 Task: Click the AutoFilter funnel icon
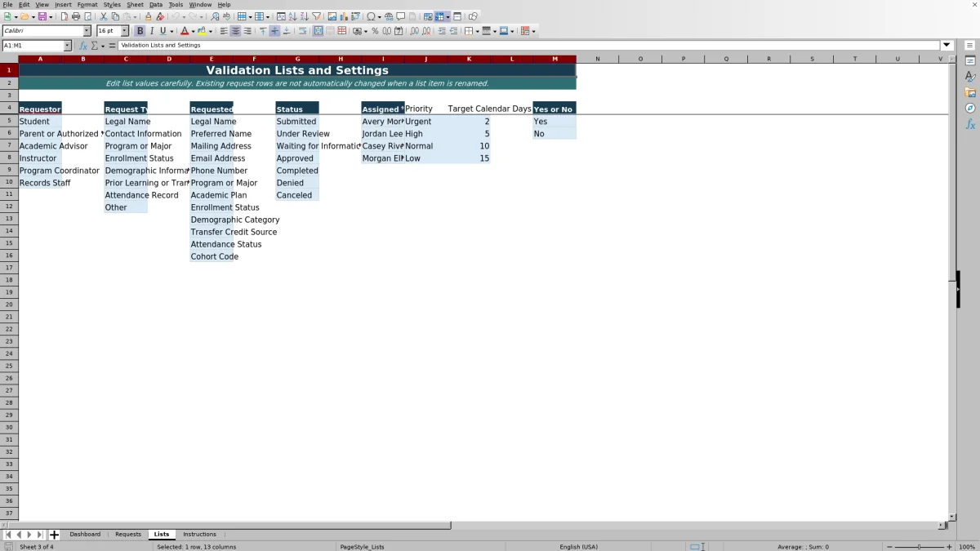pos(316,16)
